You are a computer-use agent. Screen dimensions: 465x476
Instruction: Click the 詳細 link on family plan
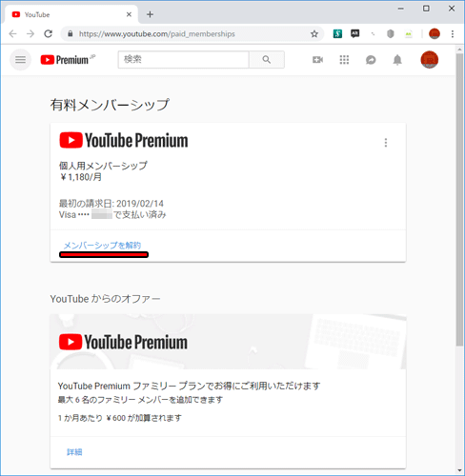click(x=74, y=452)
